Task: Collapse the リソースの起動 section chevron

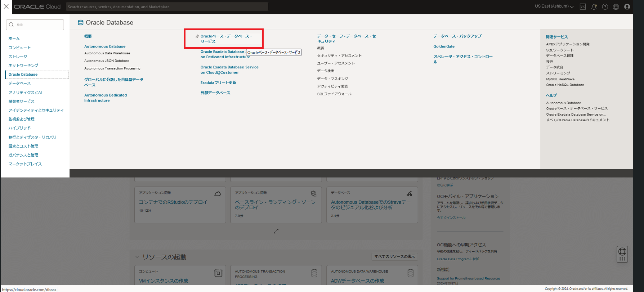Action: (137, 257)
